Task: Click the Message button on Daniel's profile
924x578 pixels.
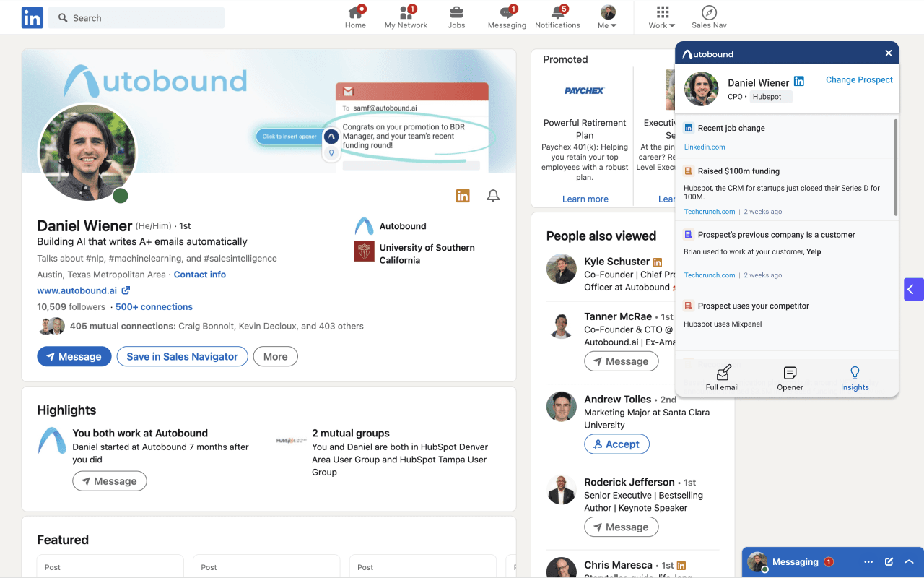Action: (x=74, y=356)
